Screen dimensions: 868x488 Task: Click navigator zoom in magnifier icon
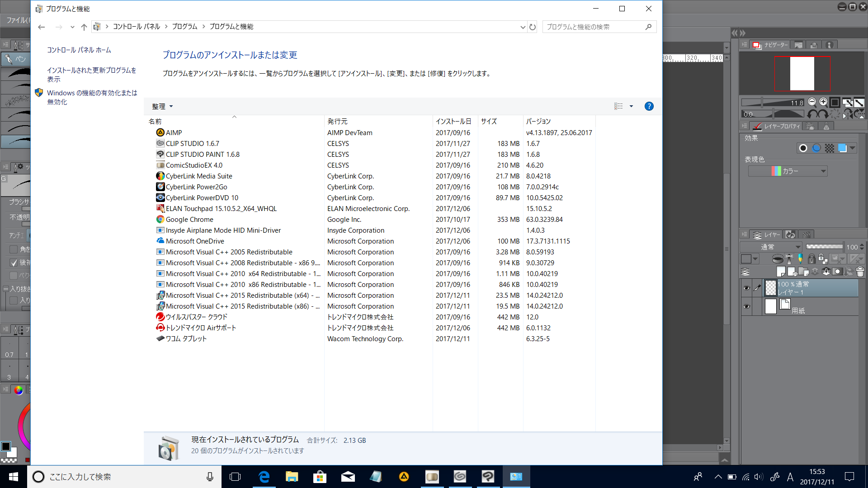coord(823,102)
